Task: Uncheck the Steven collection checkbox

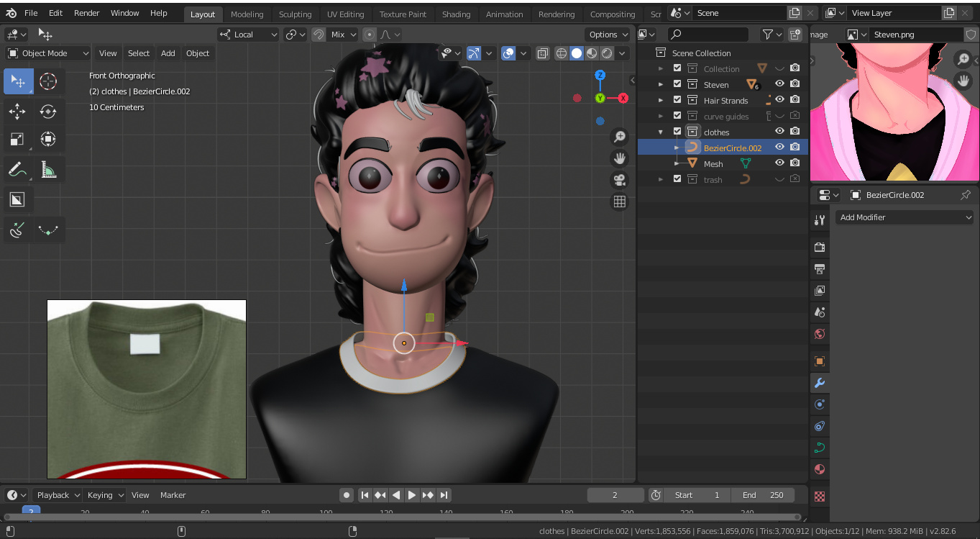Action: pyautogui.click(x=677, y=84)
